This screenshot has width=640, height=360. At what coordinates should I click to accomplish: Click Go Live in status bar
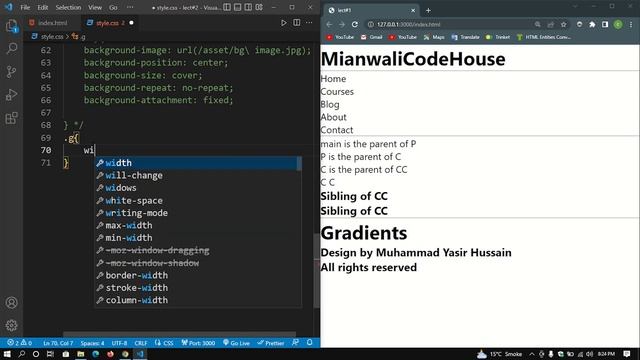pos(236,343)
